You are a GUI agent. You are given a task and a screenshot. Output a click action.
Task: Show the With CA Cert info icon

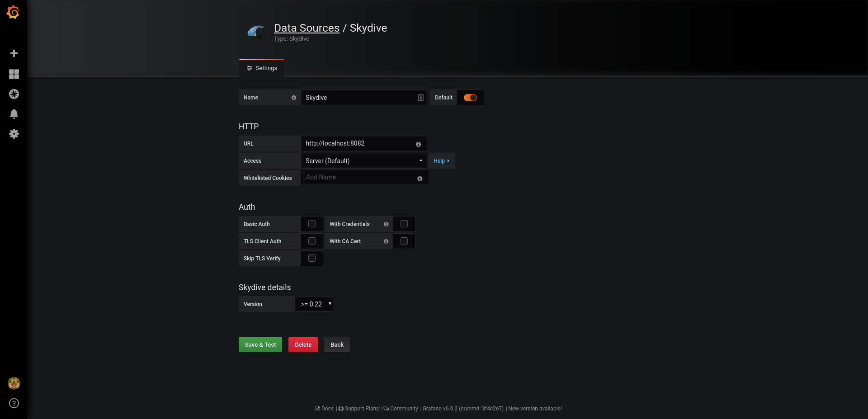click(x=386, y=241)
